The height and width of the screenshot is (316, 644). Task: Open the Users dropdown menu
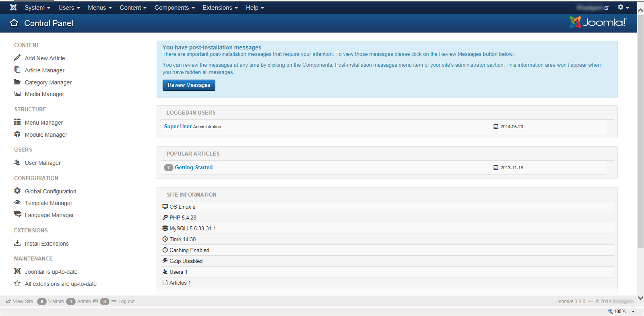point(69,8)
